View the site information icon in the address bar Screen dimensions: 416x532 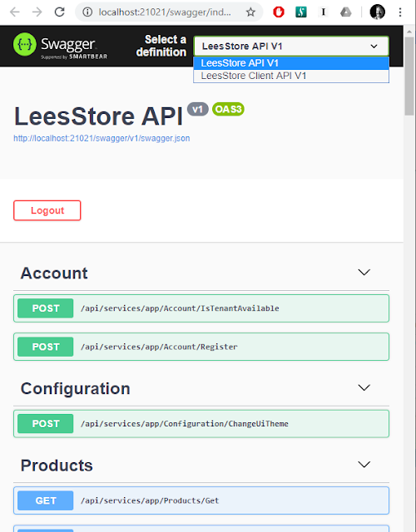[87, 12]
